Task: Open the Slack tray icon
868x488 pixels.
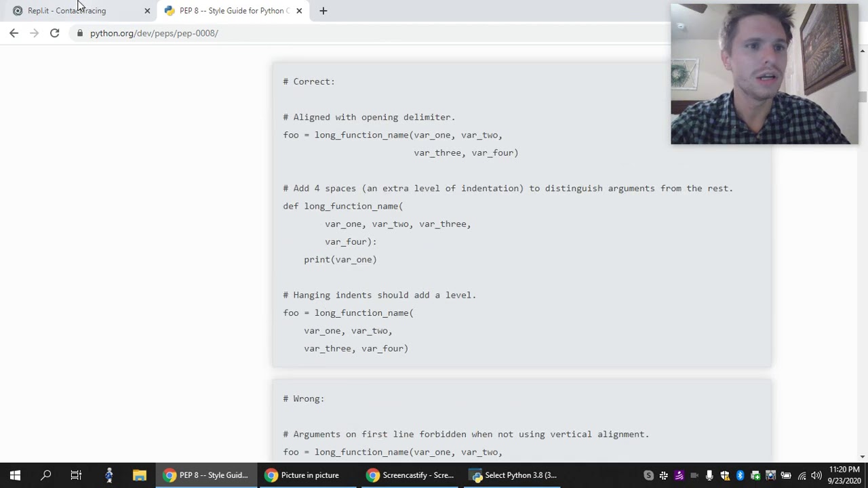Action: click(x=664, y=475)
